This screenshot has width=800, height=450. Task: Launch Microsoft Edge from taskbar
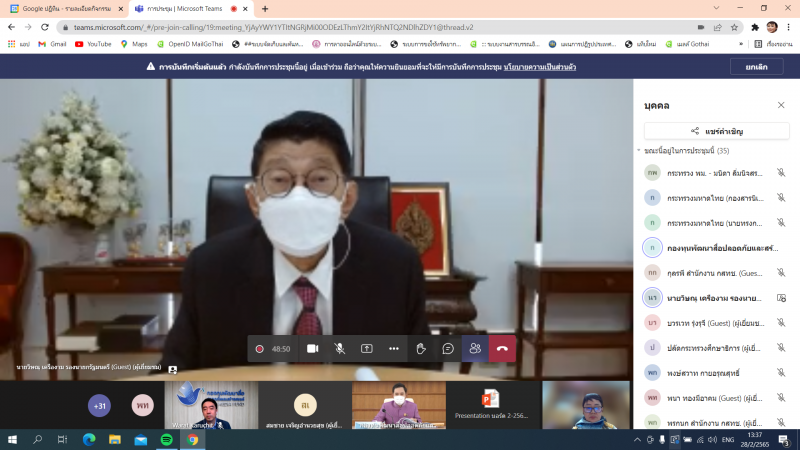pos(89,439)
